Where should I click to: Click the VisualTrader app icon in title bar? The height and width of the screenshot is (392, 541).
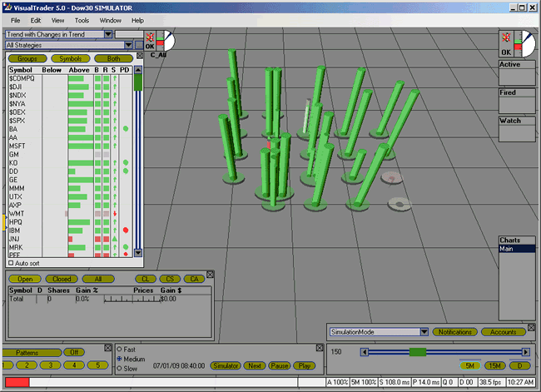[x=8, y=7]
